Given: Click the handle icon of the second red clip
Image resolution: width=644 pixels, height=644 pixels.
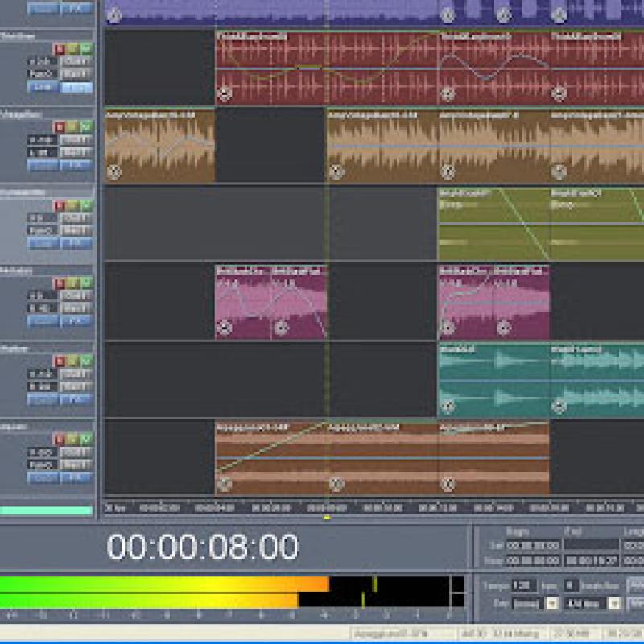Looking at the screenshot, I should point(448,94).
